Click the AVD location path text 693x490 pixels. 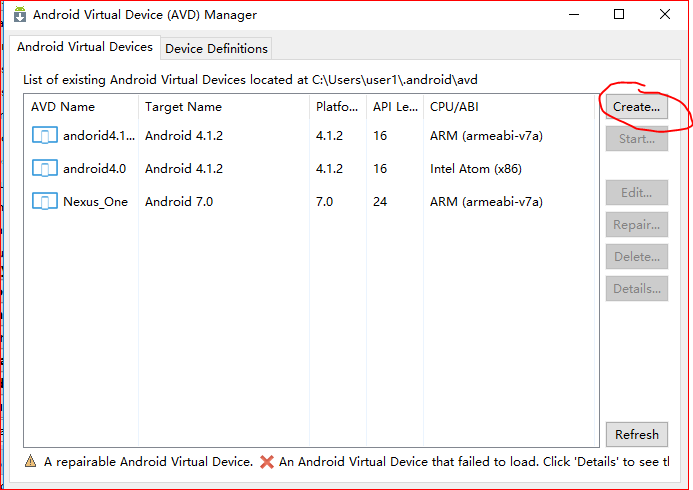tap(395, 80)
